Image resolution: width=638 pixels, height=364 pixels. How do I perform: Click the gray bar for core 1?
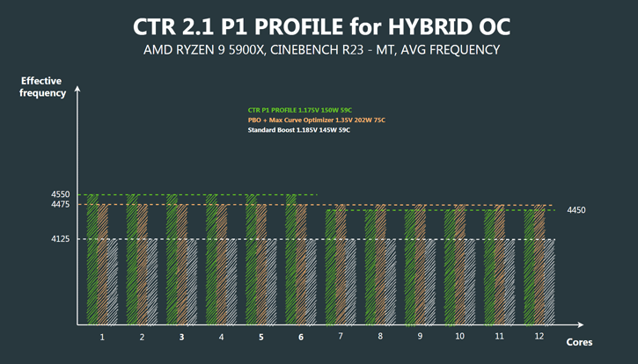[x=113, y=282]
